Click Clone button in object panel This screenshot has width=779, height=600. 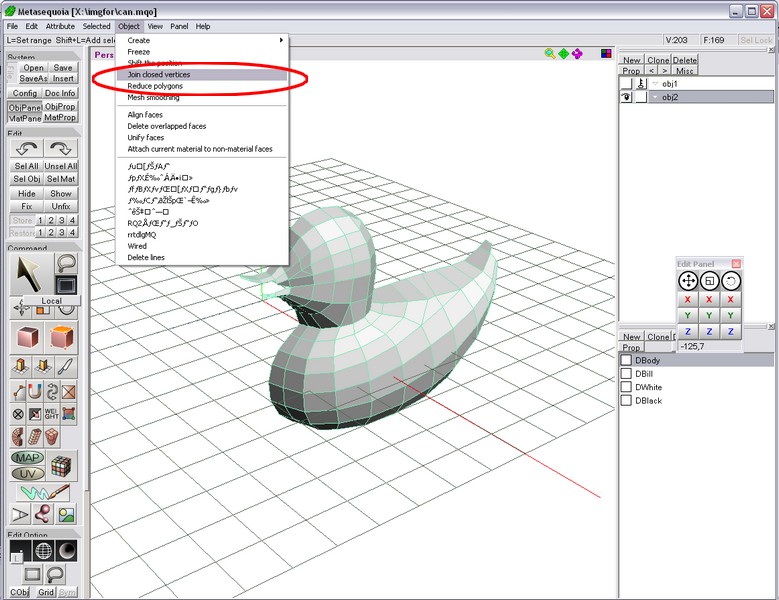pyautogui.click(x=658, y=60)
